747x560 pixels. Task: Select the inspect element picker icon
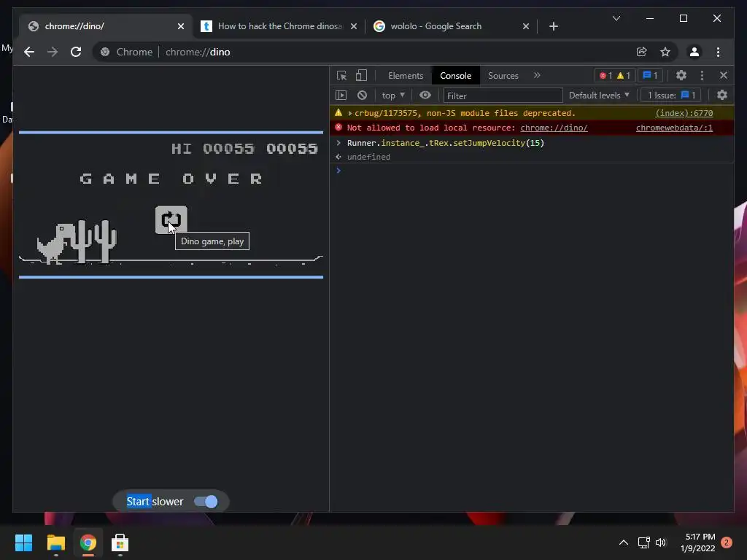[x=341, y=75]
